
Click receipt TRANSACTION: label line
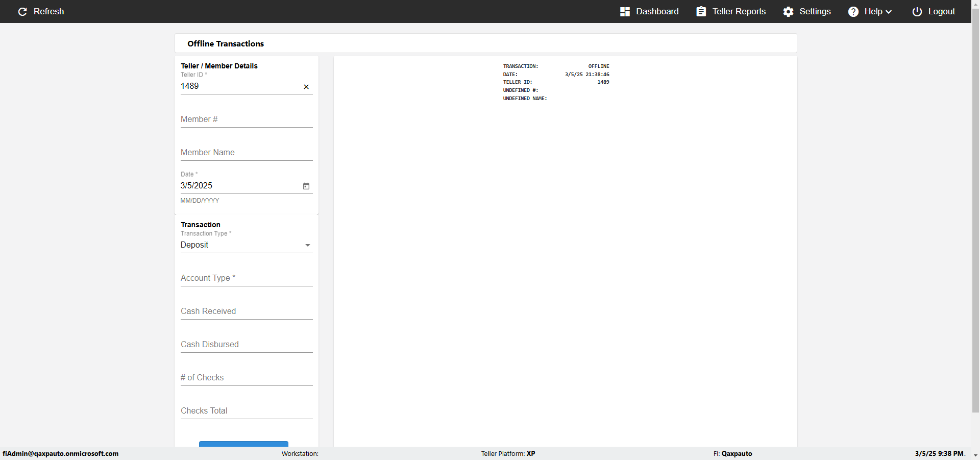tap(521, 66)
